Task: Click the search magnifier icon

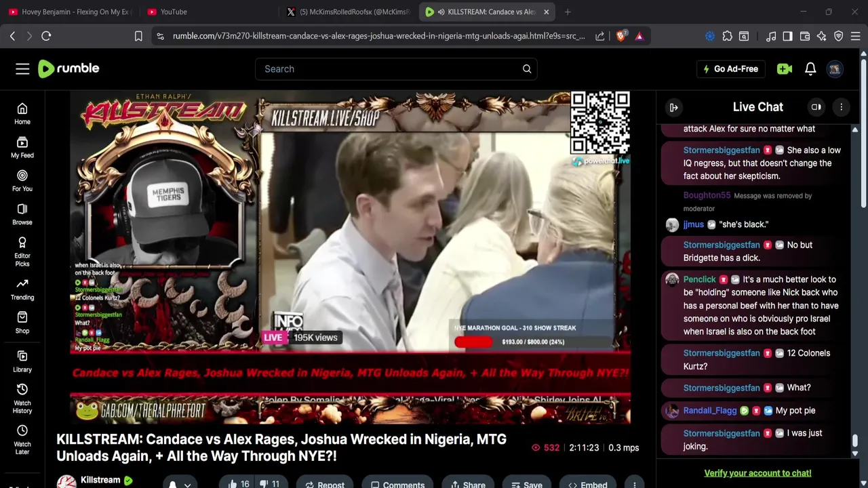Action: [x=527, y=68]
